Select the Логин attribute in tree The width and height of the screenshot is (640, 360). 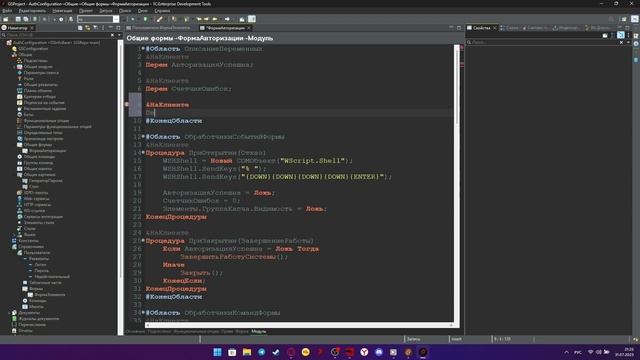tap(40, 264)
